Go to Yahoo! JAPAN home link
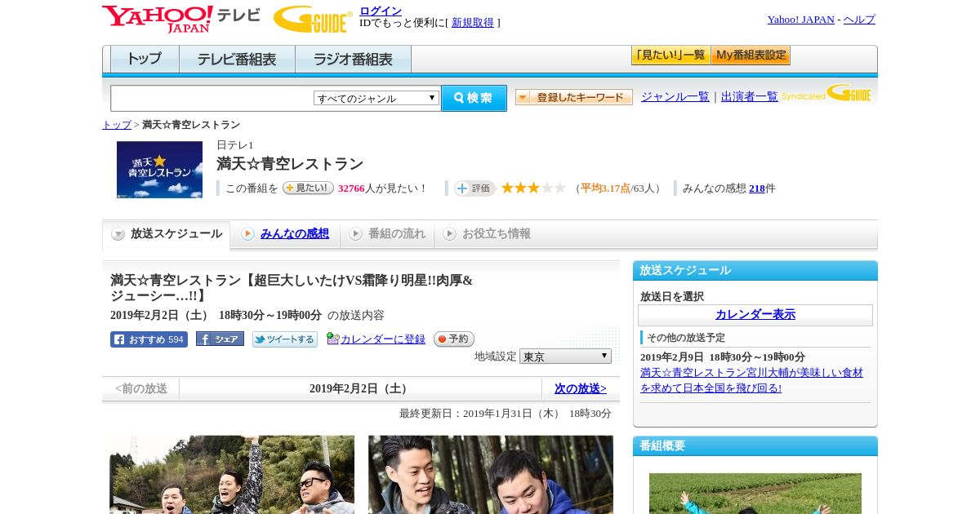 point(800,20)
